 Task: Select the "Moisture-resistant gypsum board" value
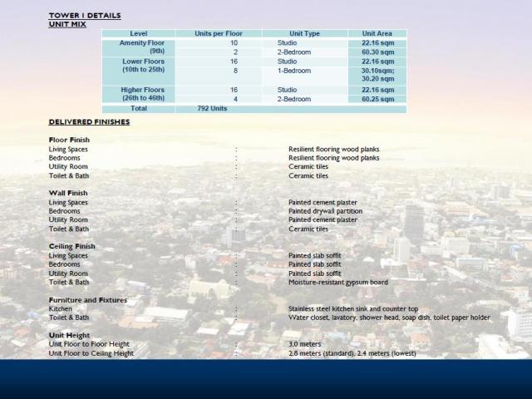tap(338, 283)
